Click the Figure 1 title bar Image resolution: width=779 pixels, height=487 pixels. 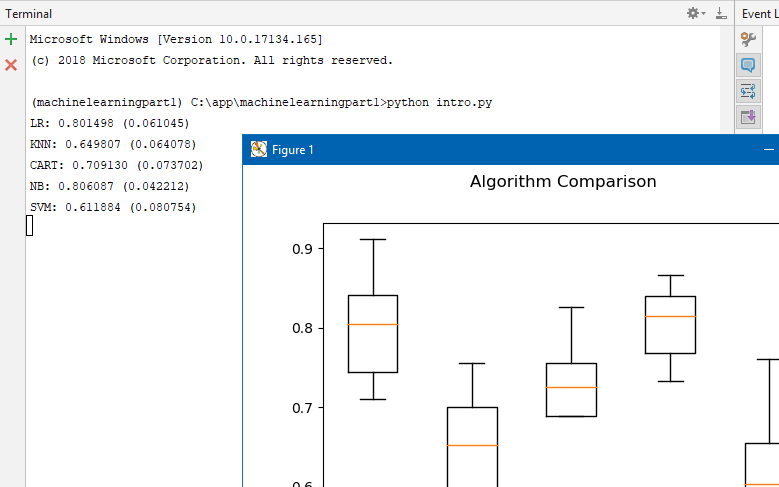pyautogui.click(x=500, y=150)
